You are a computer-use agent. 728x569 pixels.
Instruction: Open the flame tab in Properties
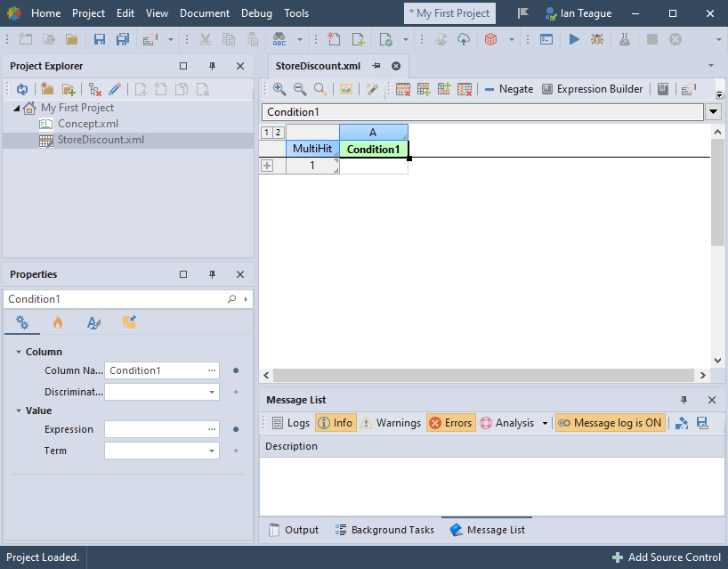point(58,322)
